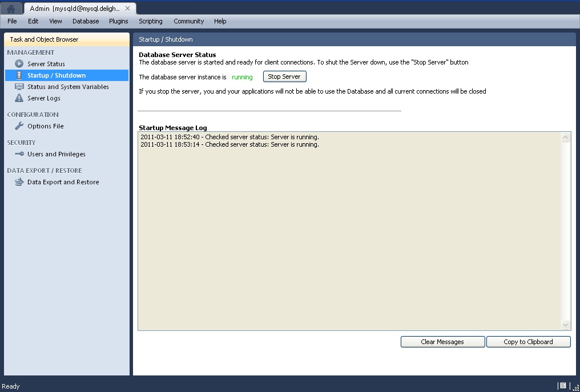View Server Logs via its sidebar icon

(x=19, y=98)
